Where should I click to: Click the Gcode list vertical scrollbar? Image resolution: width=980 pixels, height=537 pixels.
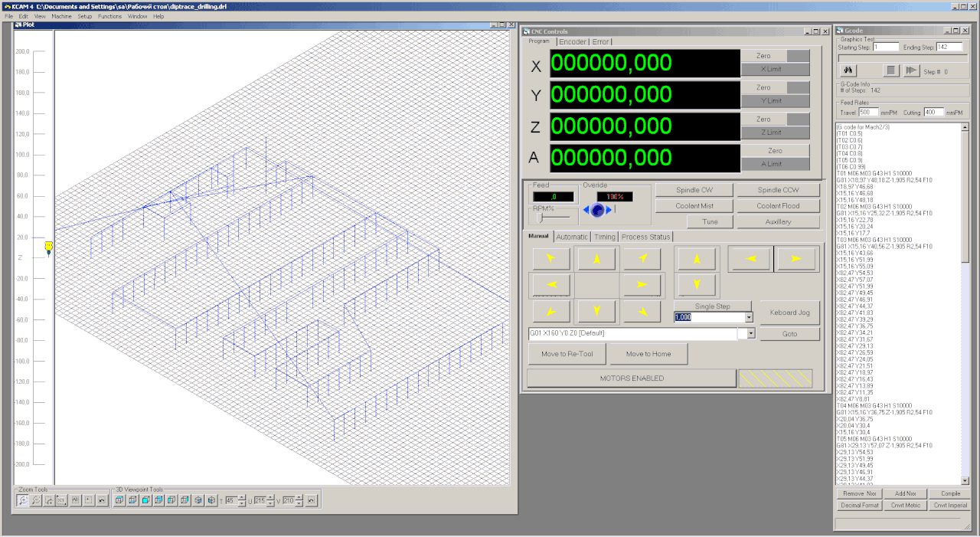click(x=965, y=303)
